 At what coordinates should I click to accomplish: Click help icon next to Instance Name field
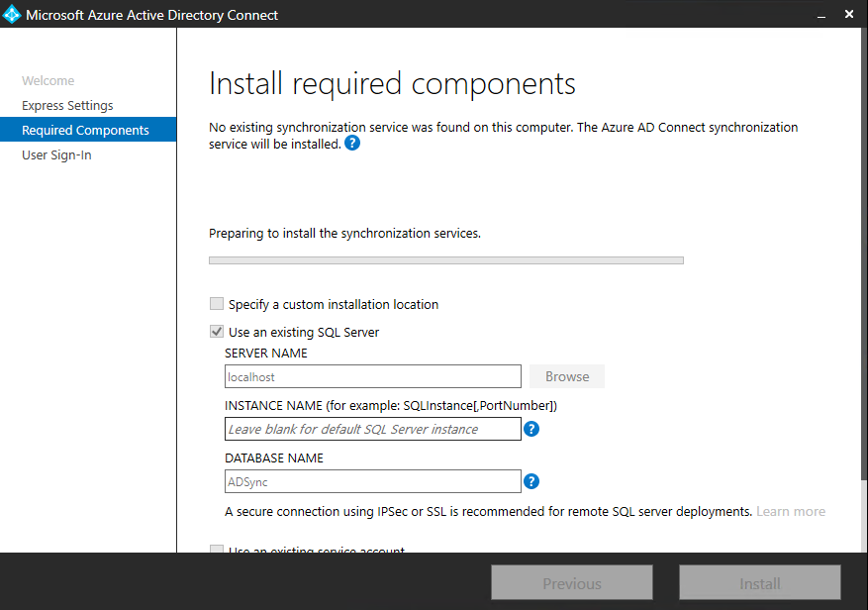click(x=531, y=429)
